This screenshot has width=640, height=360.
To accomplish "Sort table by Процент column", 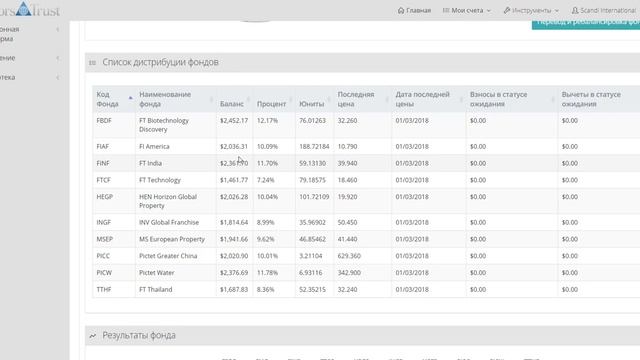I will [274, 99].
